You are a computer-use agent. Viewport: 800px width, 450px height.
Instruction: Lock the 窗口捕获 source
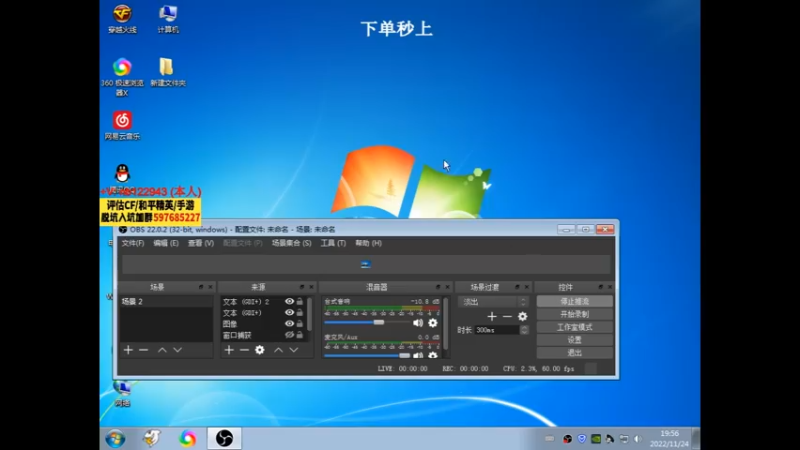click(x=300, y=335)
